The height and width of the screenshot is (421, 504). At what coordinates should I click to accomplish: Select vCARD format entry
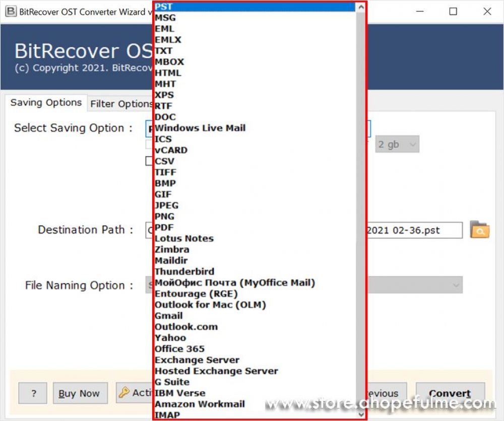255,150
